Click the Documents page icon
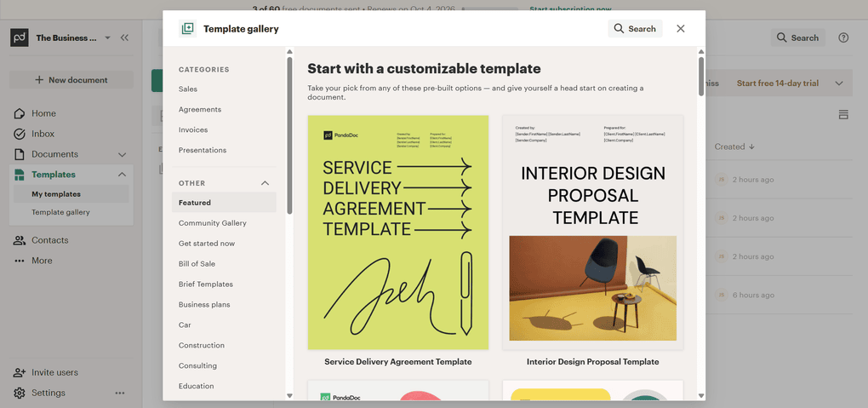Image resolution: width=868 pixels, height=408 pixels. [20, 154]
